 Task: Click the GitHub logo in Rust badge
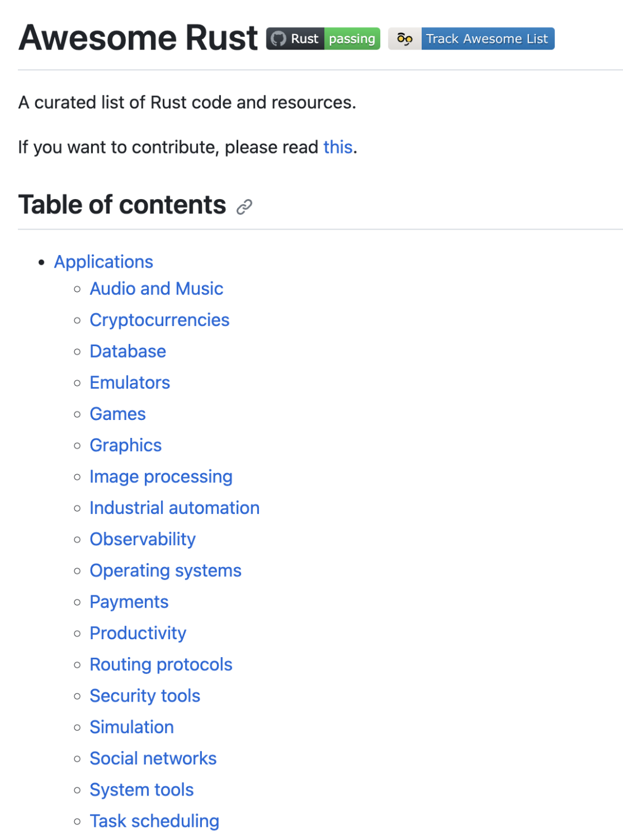click(279, 39)
